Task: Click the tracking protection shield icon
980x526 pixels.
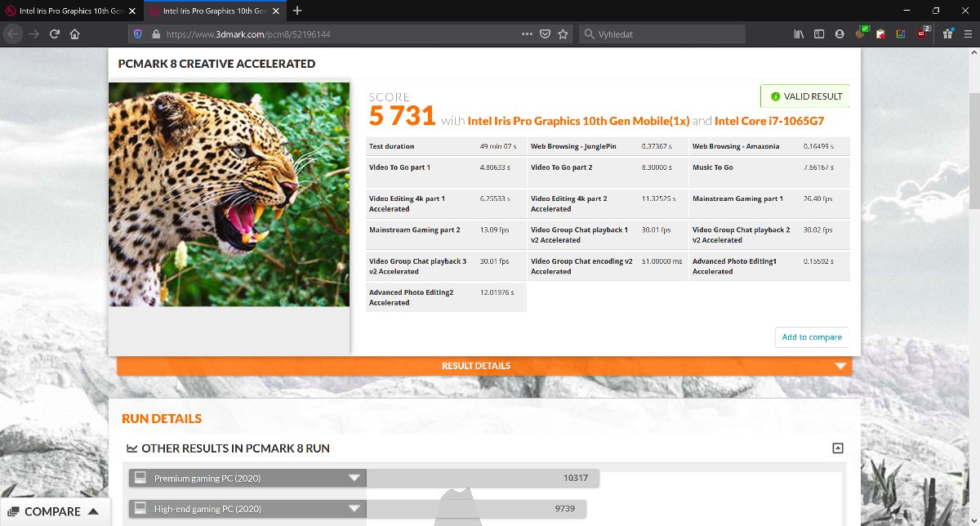Action: click(136, 34)
